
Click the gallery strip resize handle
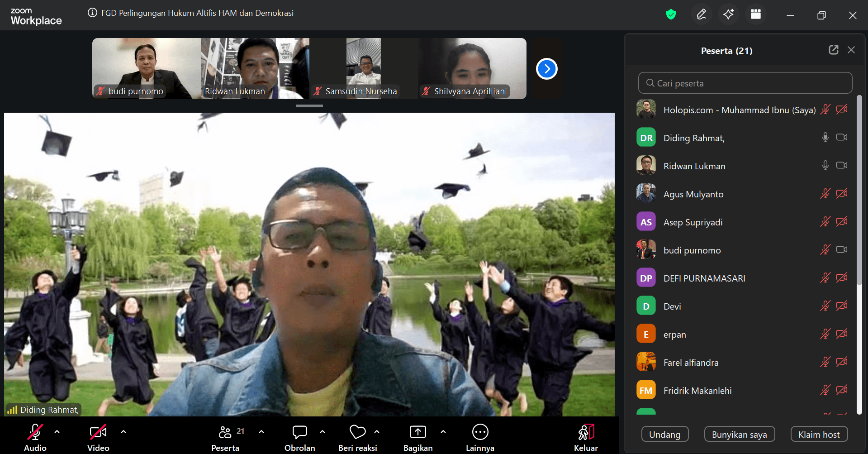[x=309, y=106]
